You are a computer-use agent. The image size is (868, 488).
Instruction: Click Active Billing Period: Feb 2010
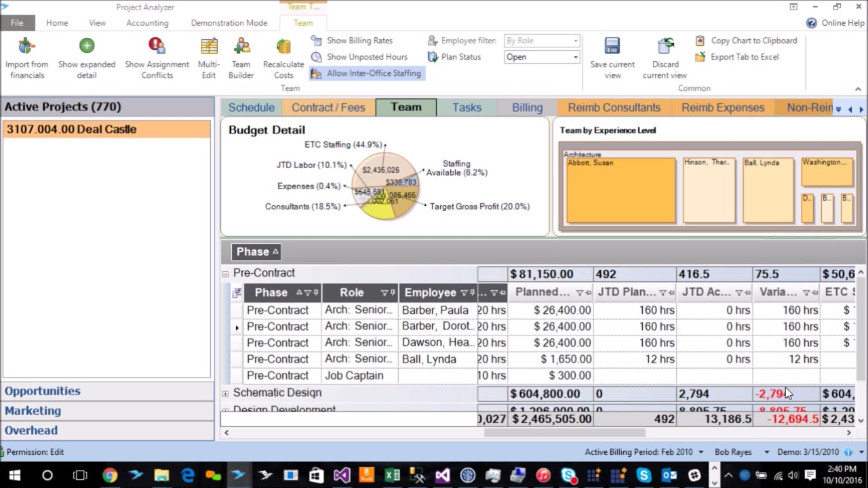coord(639,452)
